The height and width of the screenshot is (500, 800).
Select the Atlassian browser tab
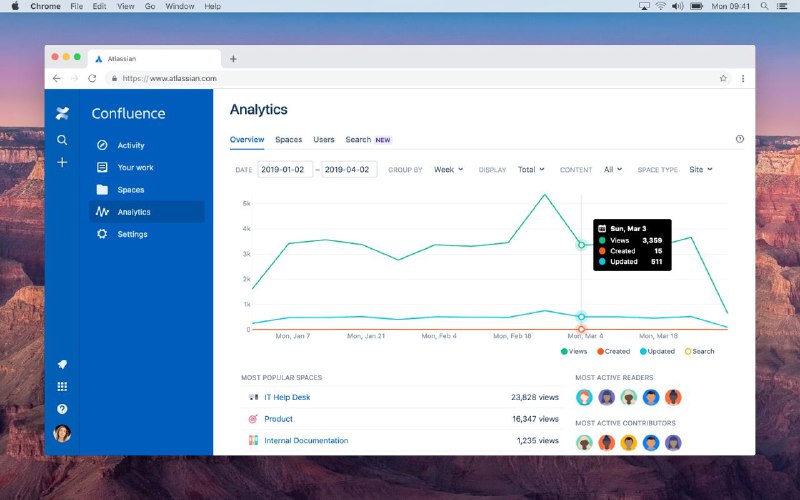point(155,59)
